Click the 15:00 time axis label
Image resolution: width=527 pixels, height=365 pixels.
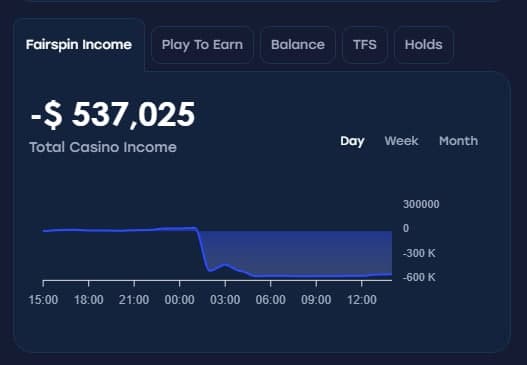[43, 299]
